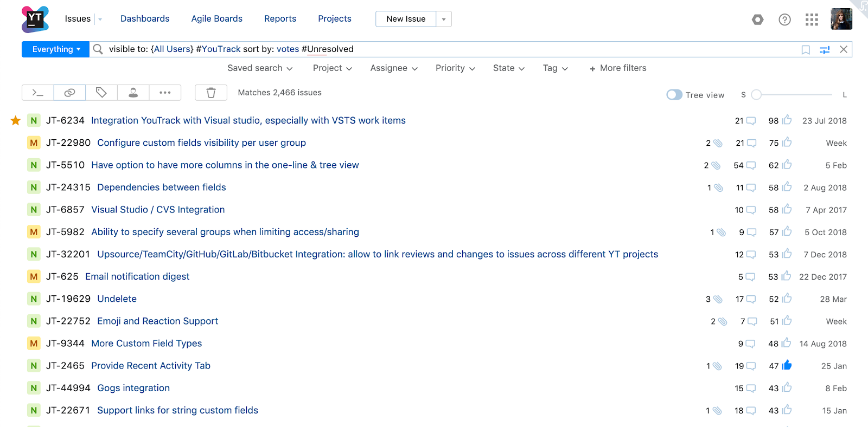This screenshot has width=868, height=427.
Task: Open Agile Boards
Action: click(217, 19)
